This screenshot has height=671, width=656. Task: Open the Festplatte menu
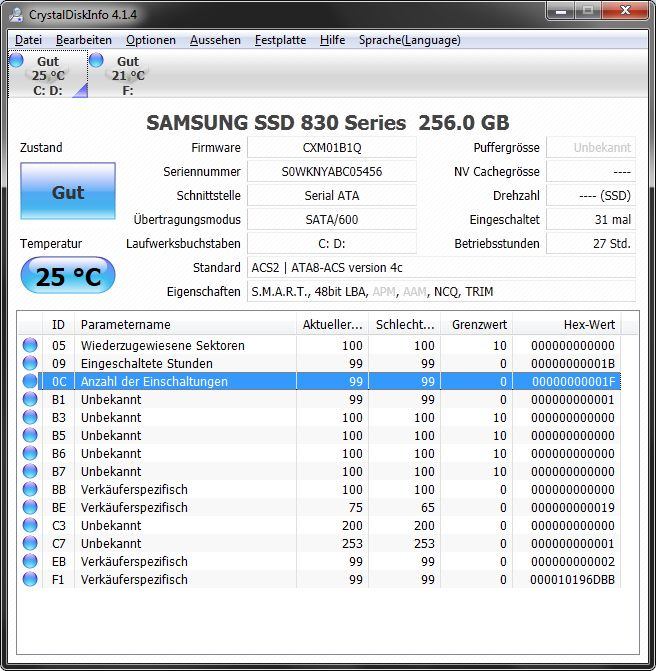tap(280, 40)
